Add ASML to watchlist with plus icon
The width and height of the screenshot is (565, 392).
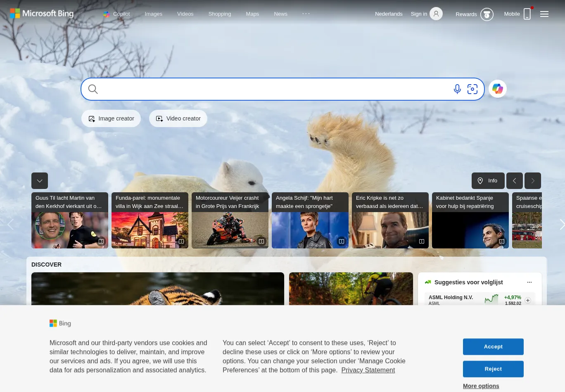pyautogui.click(x=528, y=300)
